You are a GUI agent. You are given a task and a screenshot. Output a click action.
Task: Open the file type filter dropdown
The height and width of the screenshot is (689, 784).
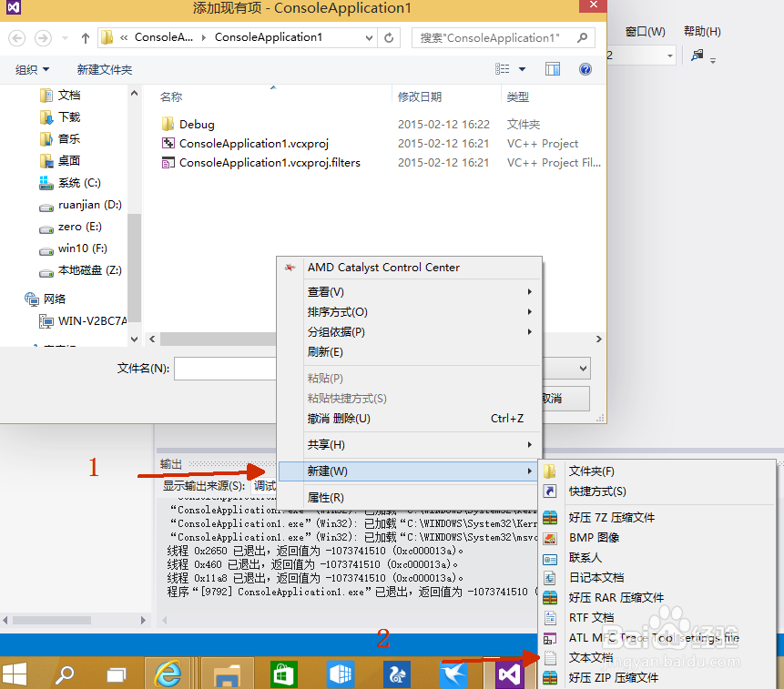[x=583, y=369]
